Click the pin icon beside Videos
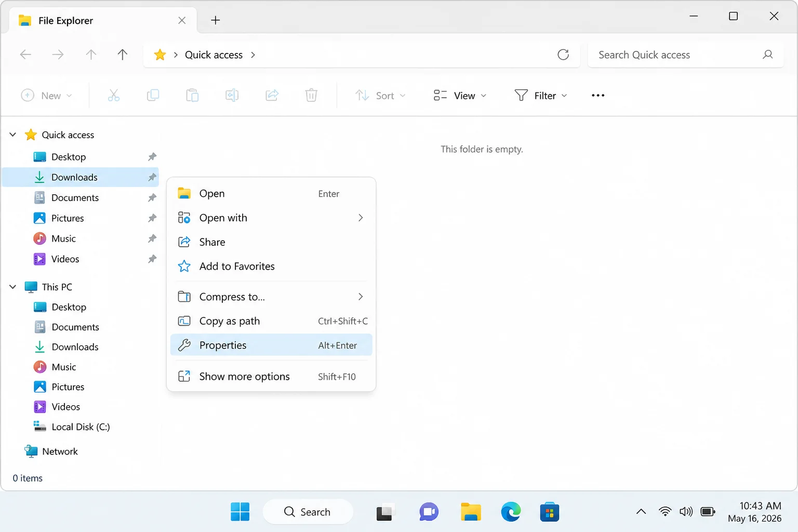 pyautogui.click(x=152, y=259)
